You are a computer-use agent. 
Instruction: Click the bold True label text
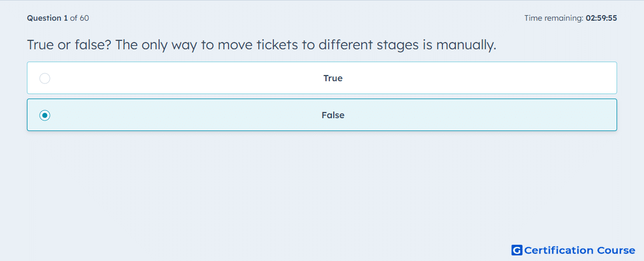click(x=333, y=78)
